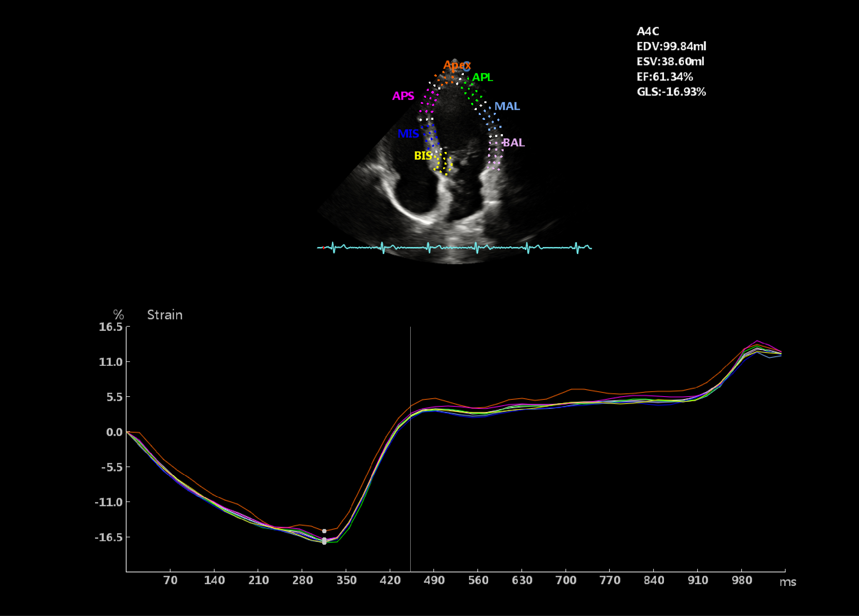Click the cyan ECG trace
Screen dimensions: 859x616
coord(455,248)
